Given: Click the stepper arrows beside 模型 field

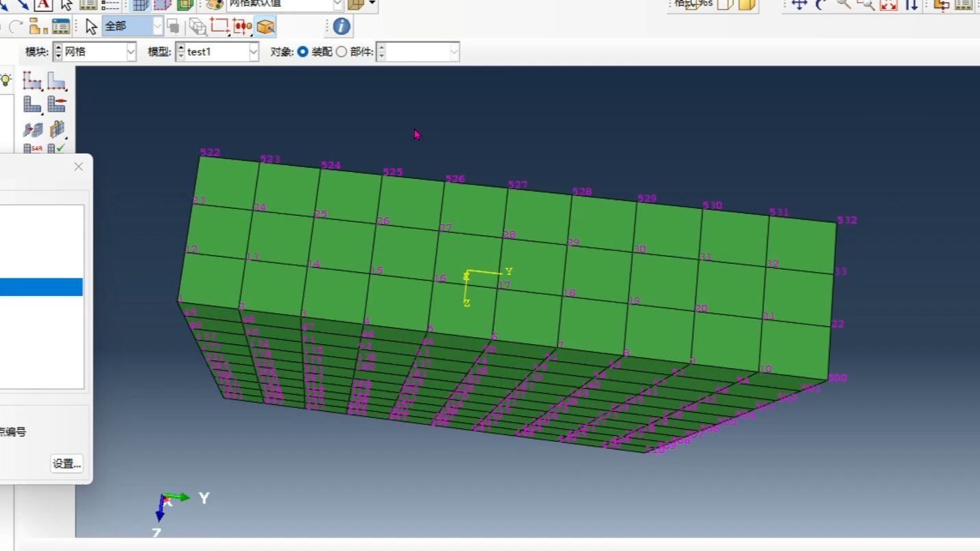Looking at the screenshot, I should (x=180, y=52).
